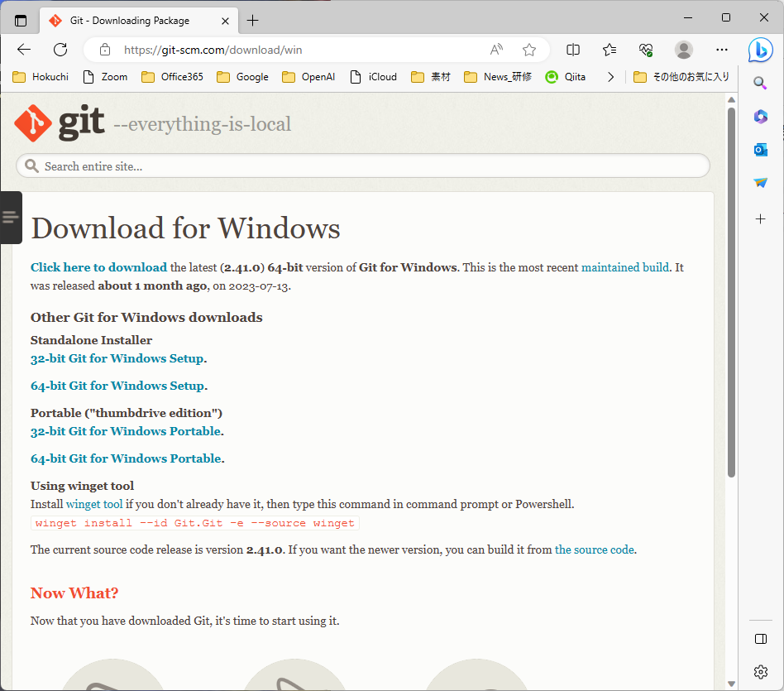Open a new browser tab

pos(252,21)
